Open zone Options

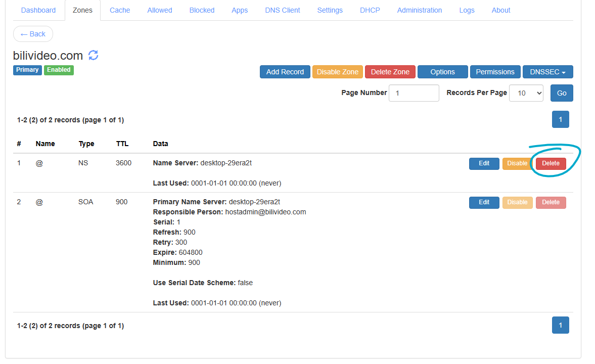click(442, 72)
